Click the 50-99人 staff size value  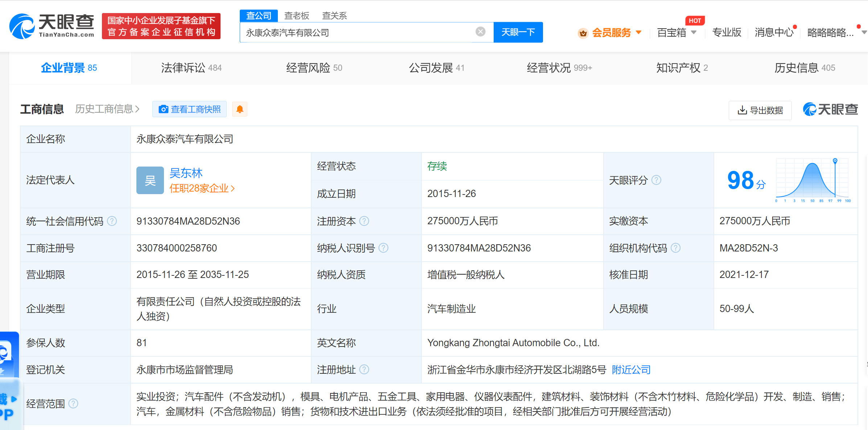[737, 309]
